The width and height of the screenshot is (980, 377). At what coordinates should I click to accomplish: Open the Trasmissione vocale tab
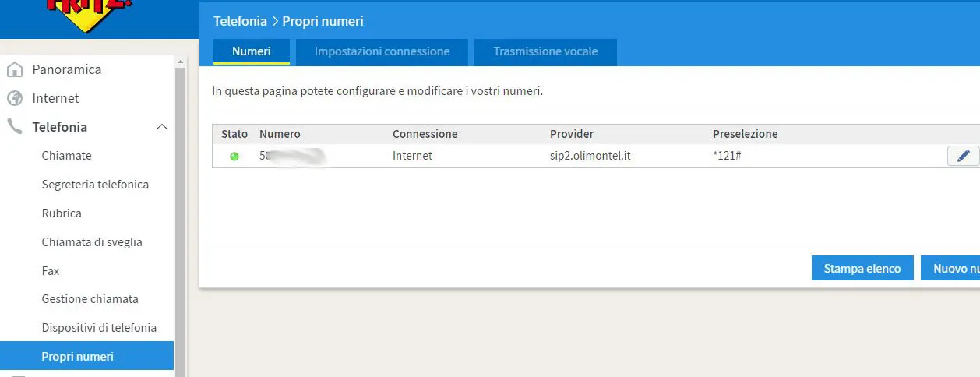545,51
